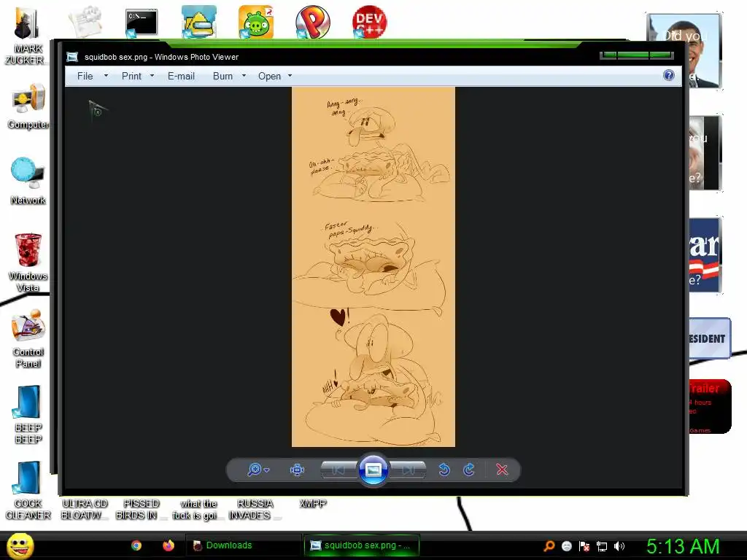This screenshot has height=560, width=747.
Task: Start the slide show with center button
Action: 373,470
